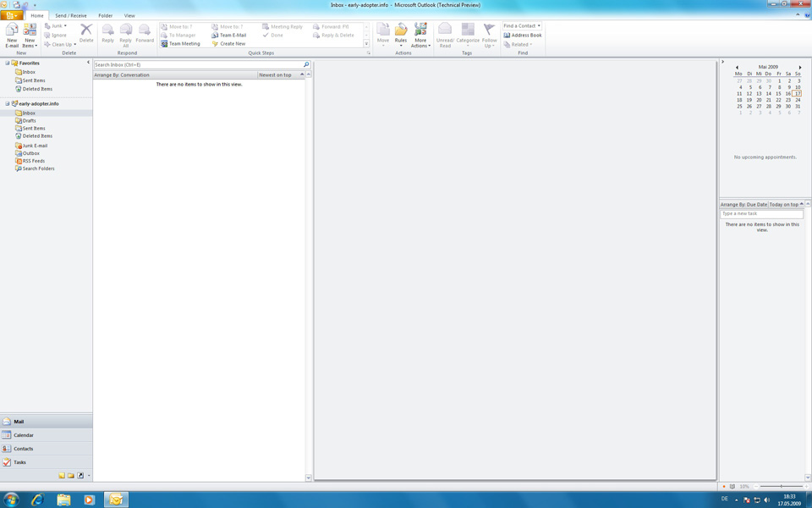Image resolution: width=812 pixels, height=508 pixels.
Task: Switch to the Calendar module
Action: pyautogui.click(x=46, y=435)
